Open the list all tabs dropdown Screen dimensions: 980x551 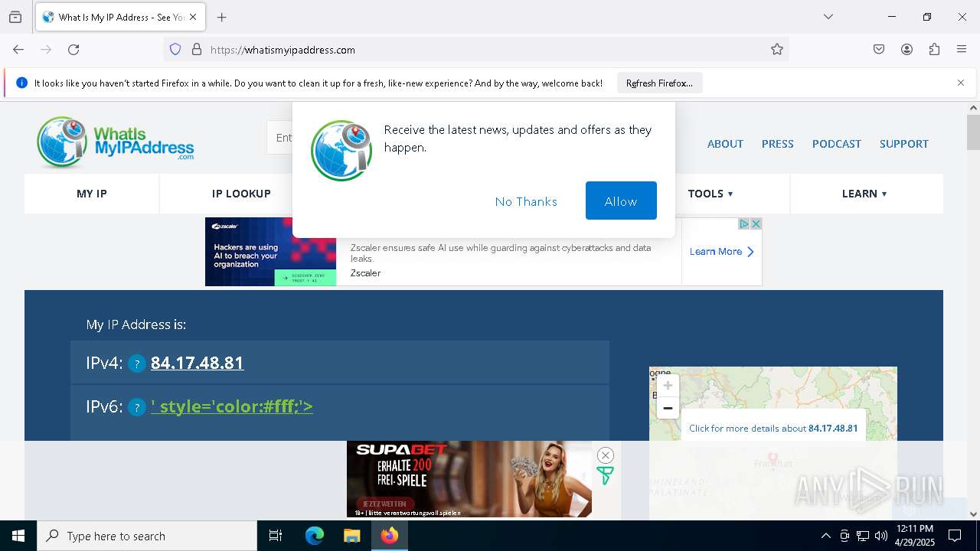coord(828,17)
